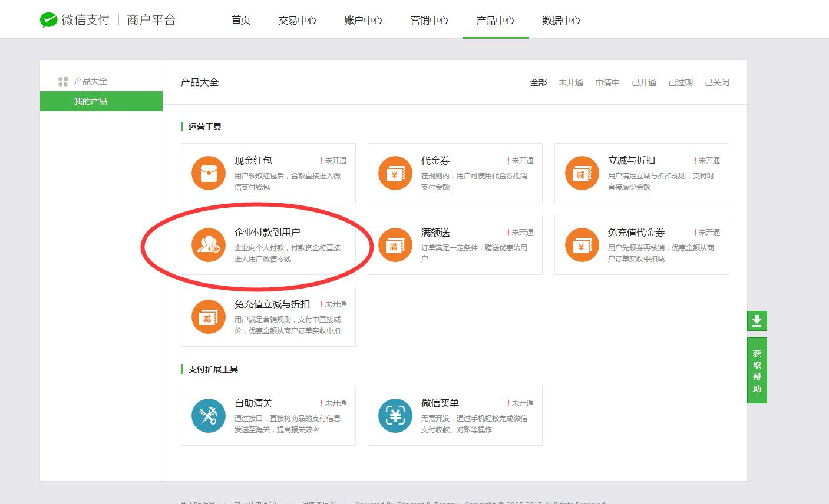Open the 交易中心 menu
The width and height of the screenshot is (829, 504).
point(297,19)
